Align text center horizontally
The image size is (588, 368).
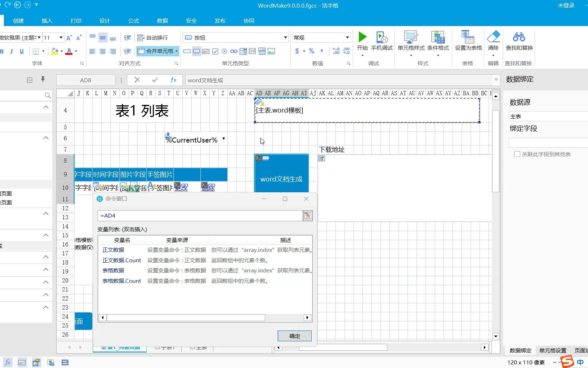point(103,51)
